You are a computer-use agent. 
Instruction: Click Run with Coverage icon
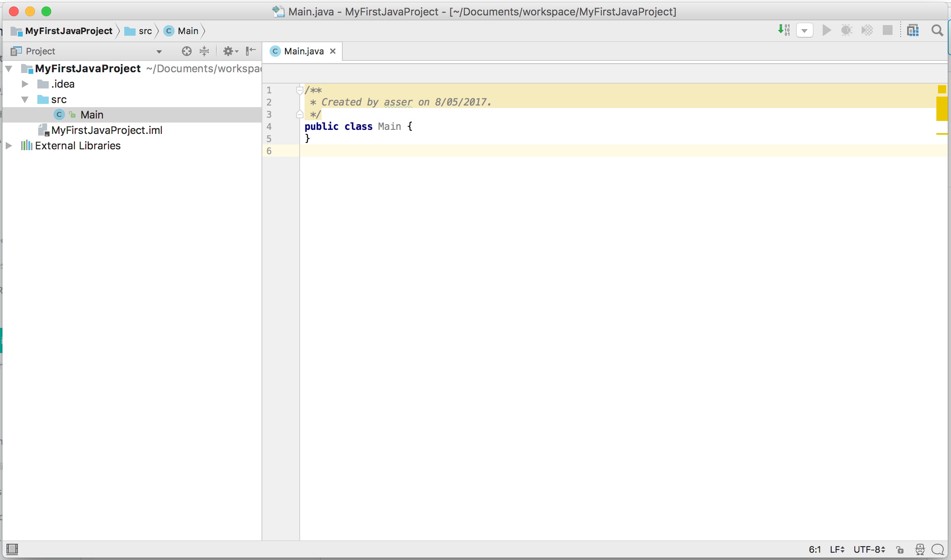click(x=867, y=30)
